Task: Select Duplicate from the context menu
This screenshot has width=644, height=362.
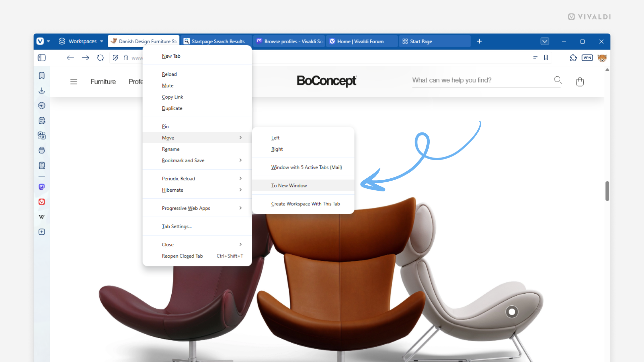Action: tap(172, 108)
